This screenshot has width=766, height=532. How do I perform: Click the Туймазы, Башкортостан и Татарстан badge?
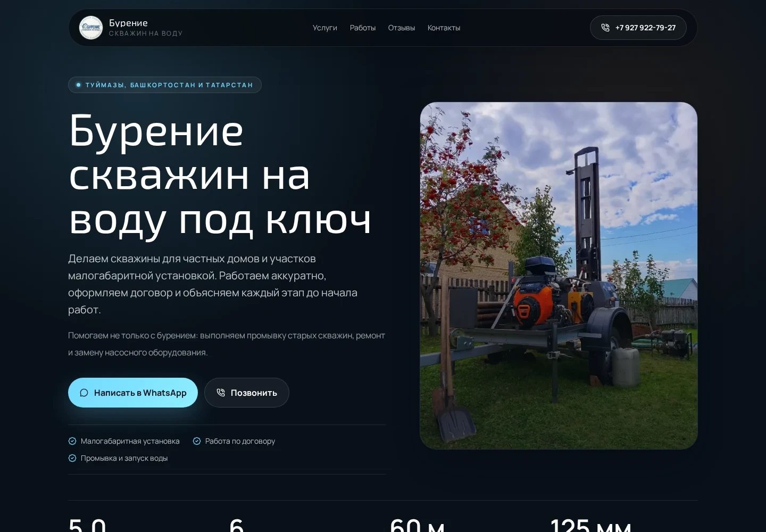pyautogui.click(x=165, y=85)
